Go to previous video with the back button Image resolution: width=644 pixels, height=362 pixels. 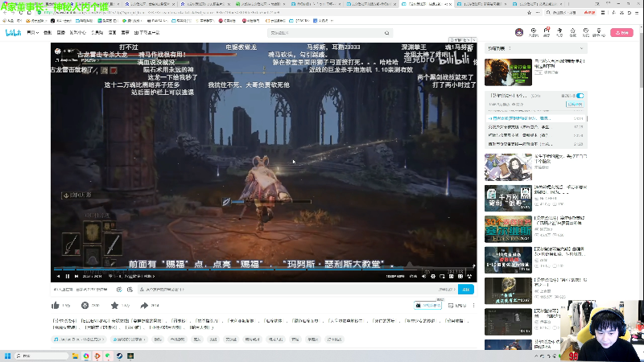58,276
